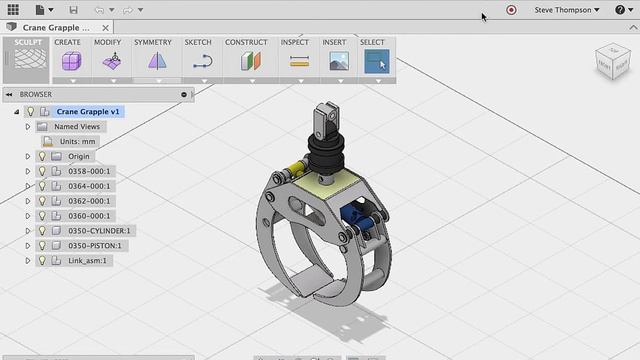The height and width of the screenshot is (360, 640).
Task: Select the Modify edit form icon
Action: 112,61
